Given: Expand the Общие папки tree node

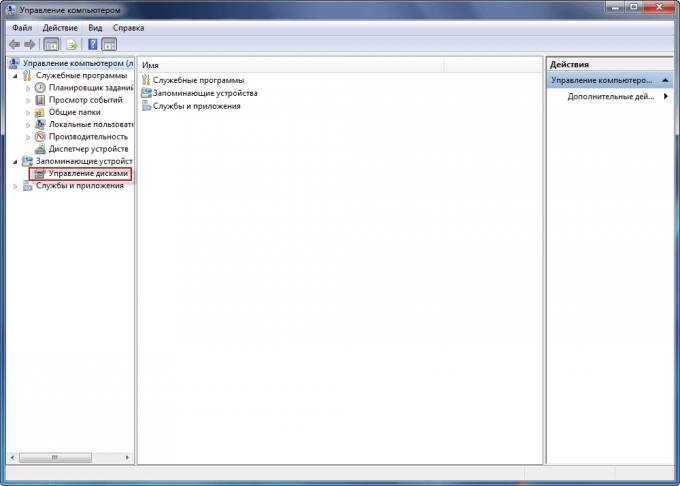Looking at the screenshot, I should click(29, 112).
